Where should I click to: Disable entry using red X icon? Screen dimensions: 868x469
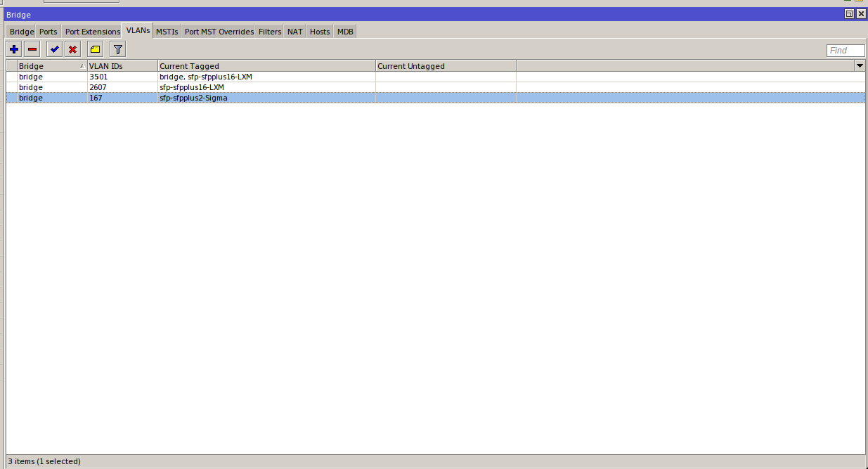tap(72, 49)
